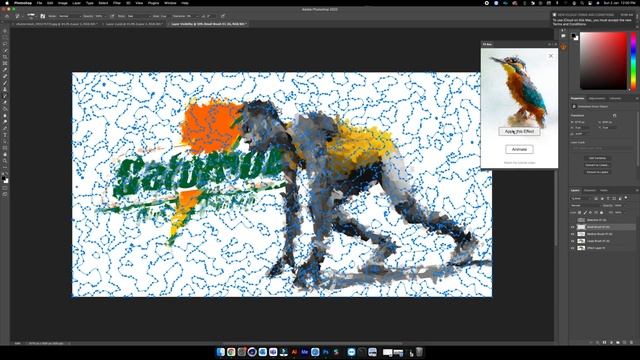Click the Edit Contents button
Screen dimensions: 640x360
coord(597,158)
